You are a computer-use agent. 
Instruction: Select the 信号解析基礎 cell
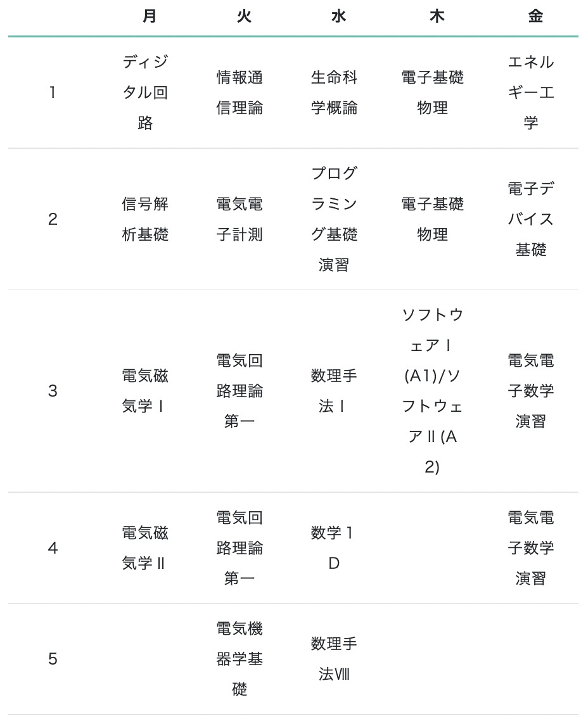(145, 219)
